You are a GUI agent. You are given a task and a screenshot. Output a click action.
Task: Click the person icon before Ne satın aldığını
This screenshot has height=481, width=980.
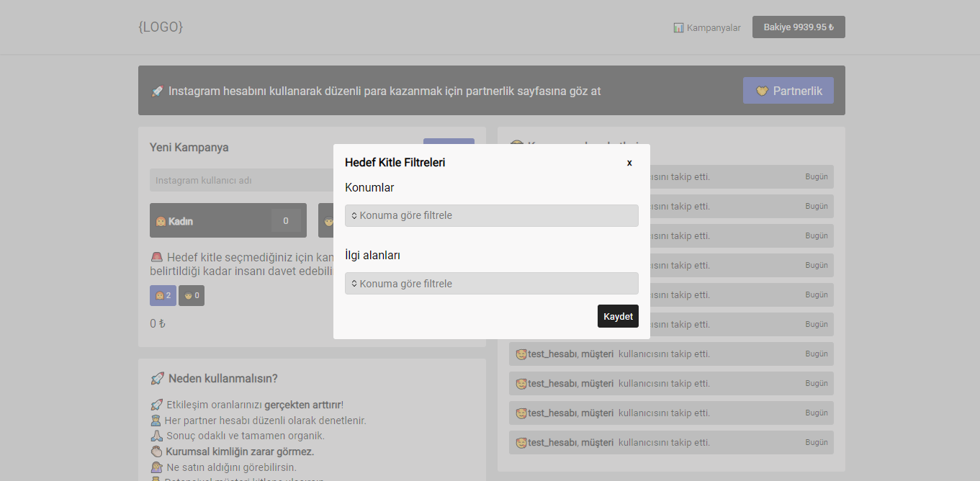coord(156,467)
